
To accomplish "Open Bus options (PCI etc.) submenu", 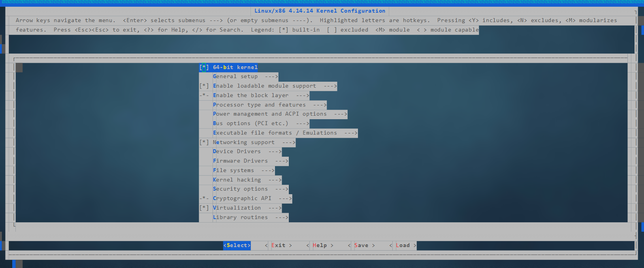I will [x=261, y=124].
